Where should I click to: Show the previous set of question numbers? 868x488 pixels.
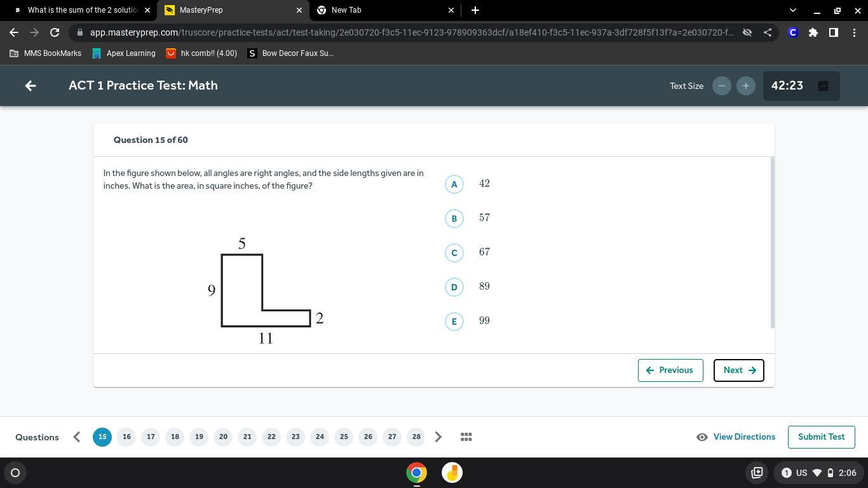point(77,437)
